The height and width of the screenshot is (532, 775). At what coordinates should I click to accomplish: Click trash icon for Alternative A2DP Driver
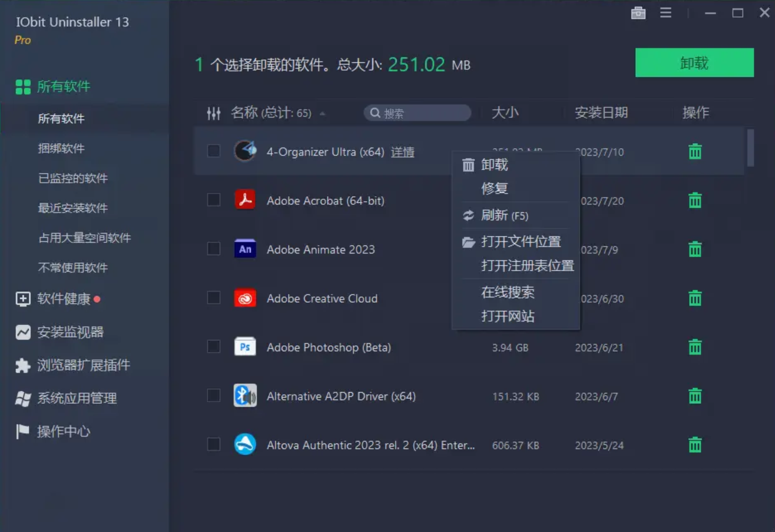click(695, 396)
